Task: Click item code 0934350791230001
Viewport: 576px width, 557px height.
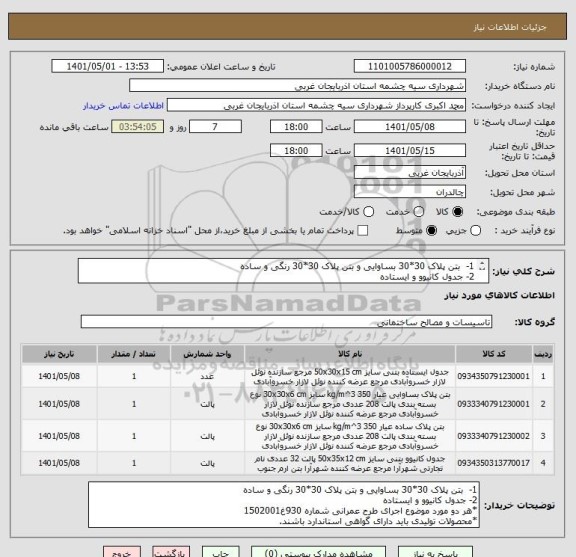Action: click(493, 376)
